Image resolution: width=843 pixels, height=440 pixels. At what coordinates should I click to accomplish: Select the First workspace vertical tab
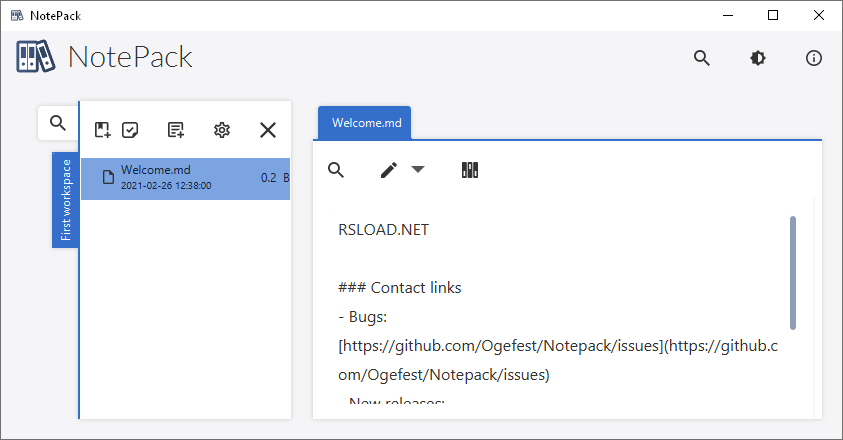tap(65, 199)
